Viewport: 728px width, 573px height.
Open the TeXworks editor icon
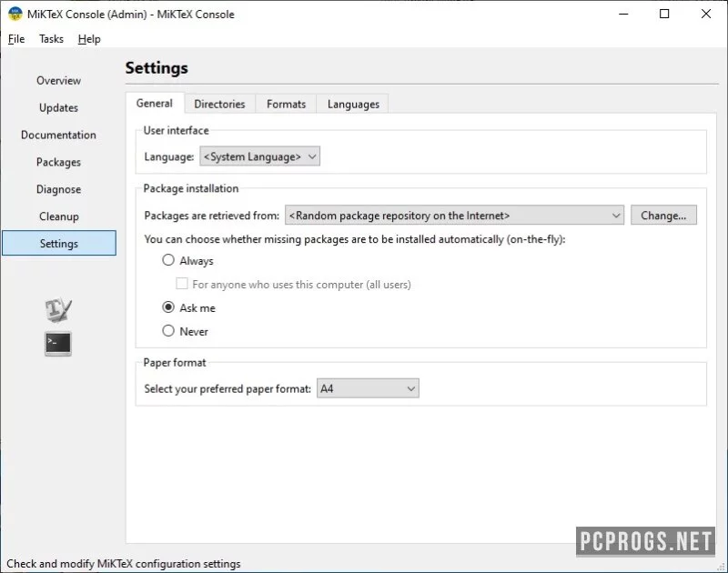tap(58, 309)
